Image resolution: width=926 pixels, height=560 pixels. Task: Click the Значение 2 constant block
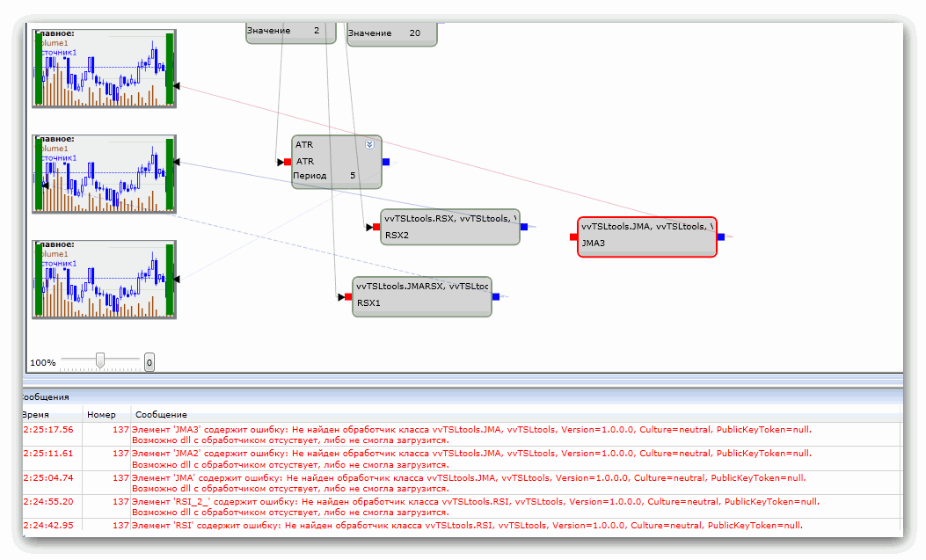[x=290, y=33]
